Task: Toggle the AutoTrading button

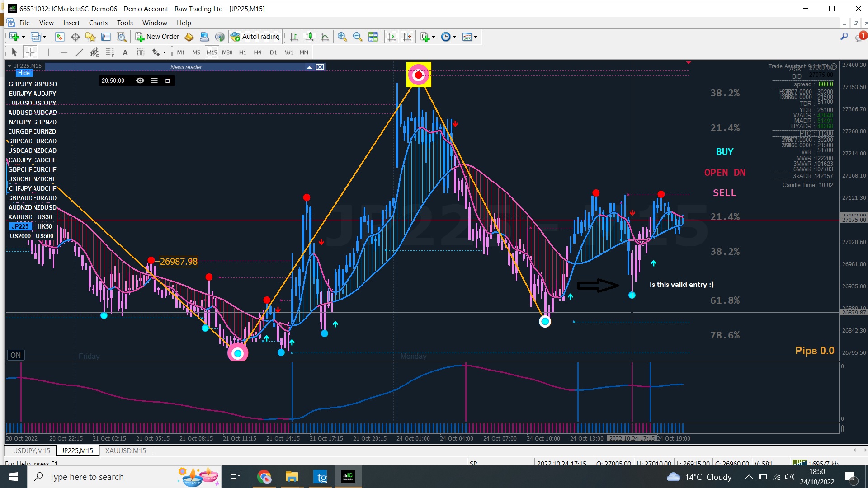Action: [x=255, y=37]
